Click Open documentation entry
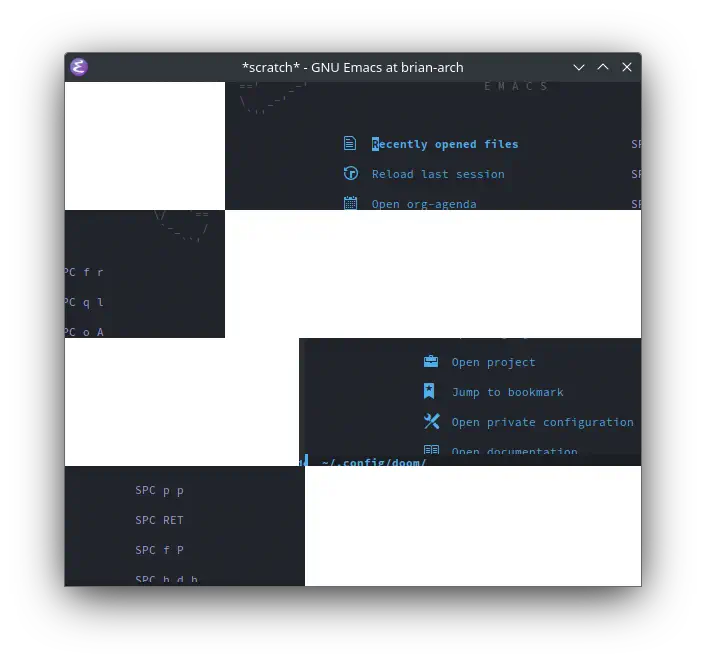706x663 pixels. (x=514, y=450)
